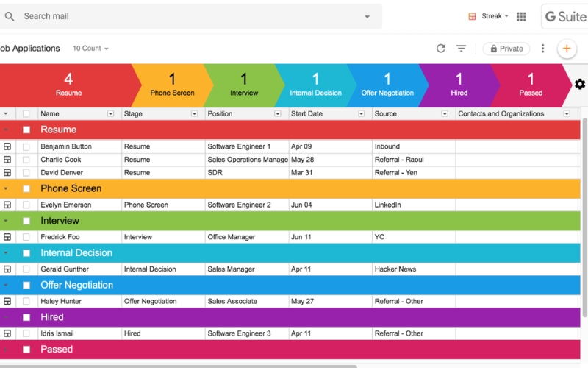Open Haley Hunter's box icon
The image size is (588, 368).
point(7,301)
